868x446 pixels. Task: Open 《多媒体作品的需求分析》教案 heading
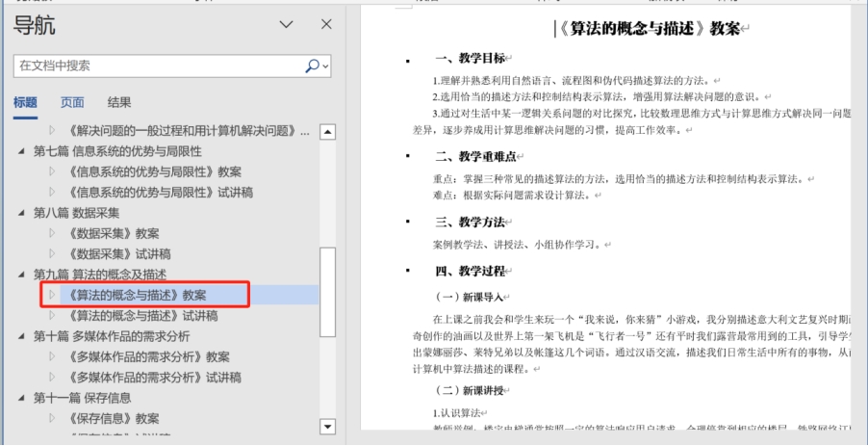click(148, 356)
